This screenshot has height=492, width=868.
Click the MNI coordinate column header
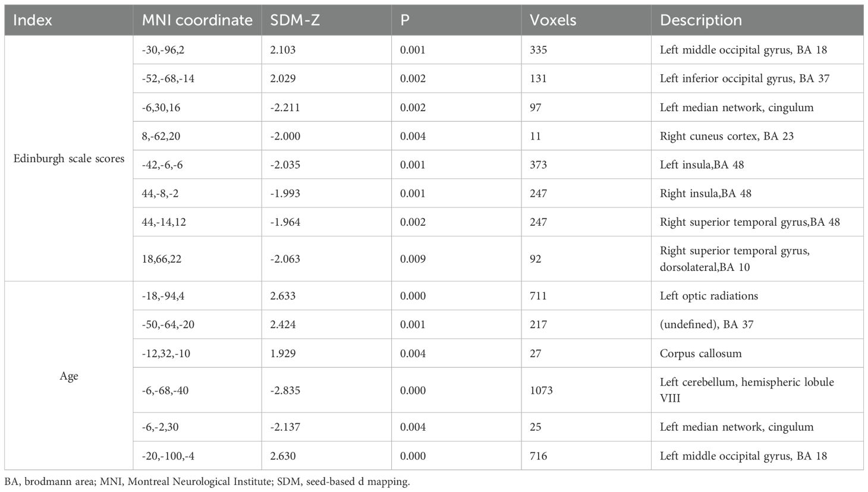pos(197,20)
